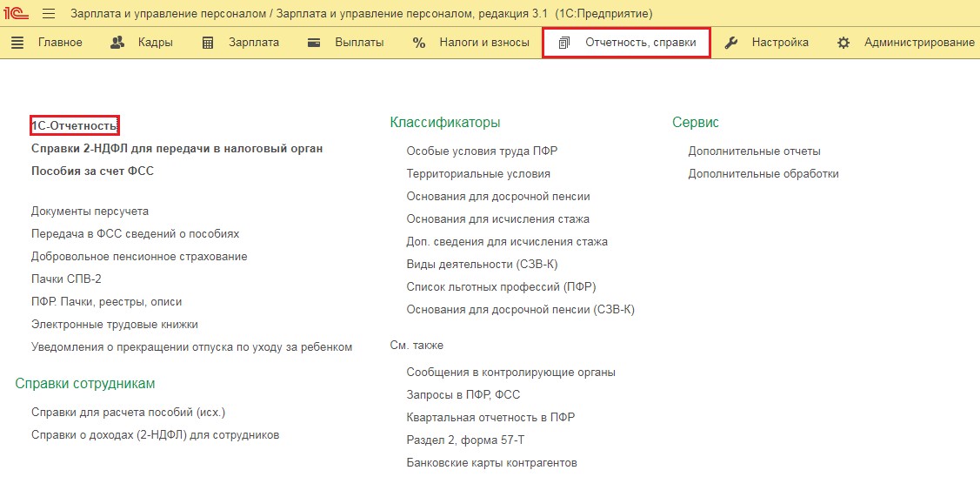The width and height of the screenshot is (980, 477).
Task: Open Сообщения в контролирующие органы
Action: [511, 372]
